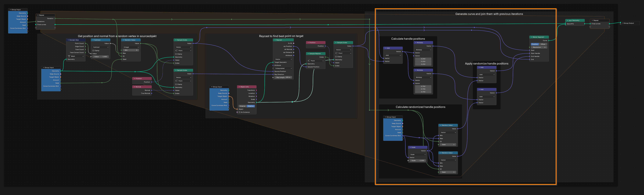Click Repeat node Iterations input socket
Screen dimensions: 644x195
coord(36,21)
